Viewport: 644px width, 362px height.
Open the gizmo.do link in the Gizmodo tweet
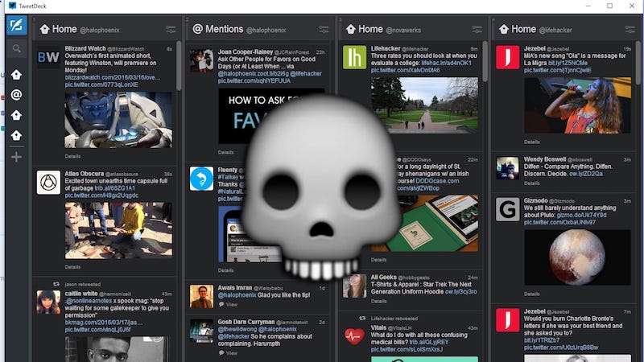(581, 215)
